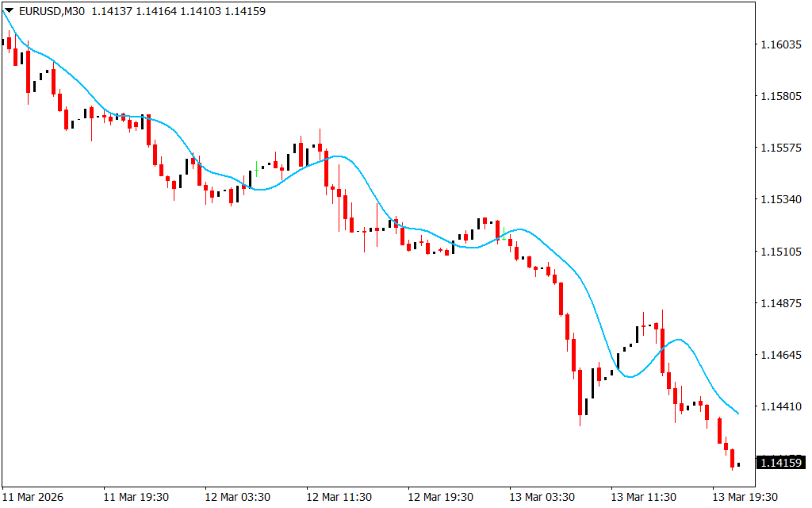Click the highlighted current price tag 1.14159
This screenshot has height=508, width=812.
click(x=780, y=462)
